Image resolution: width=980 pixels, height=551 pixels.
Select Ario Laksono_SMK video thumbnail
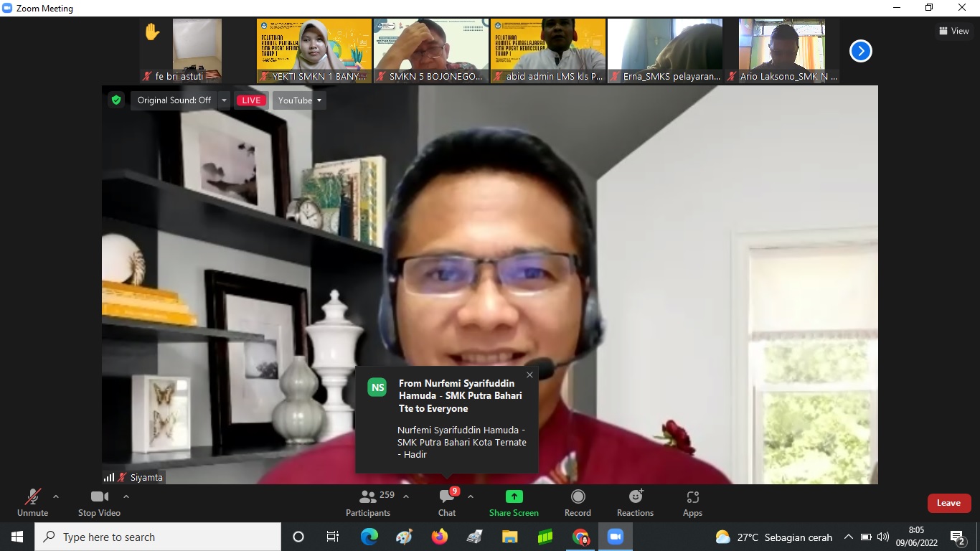point(782,51)
